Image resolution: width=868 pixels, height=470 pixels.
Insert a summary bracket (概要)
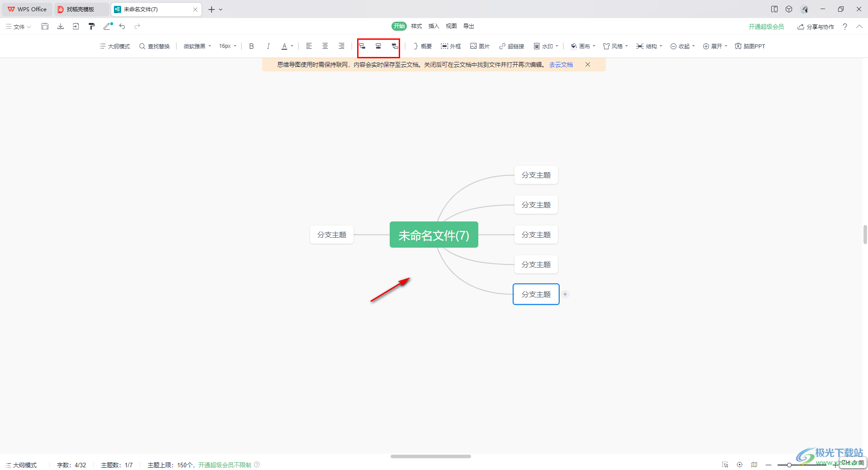pos(422,46)
